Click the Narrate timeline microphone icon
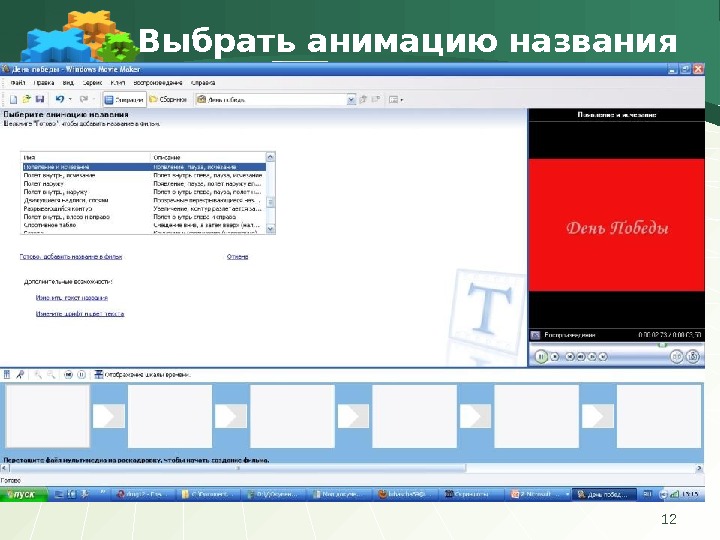The width and height of the screenshot is (720, 540). 20,375
